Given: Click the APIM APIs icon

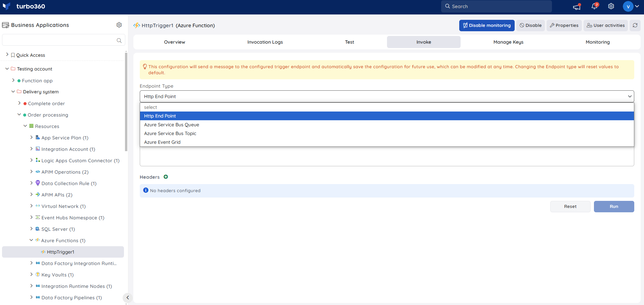Looking at the screenshot, I should (x=38, y=194).
